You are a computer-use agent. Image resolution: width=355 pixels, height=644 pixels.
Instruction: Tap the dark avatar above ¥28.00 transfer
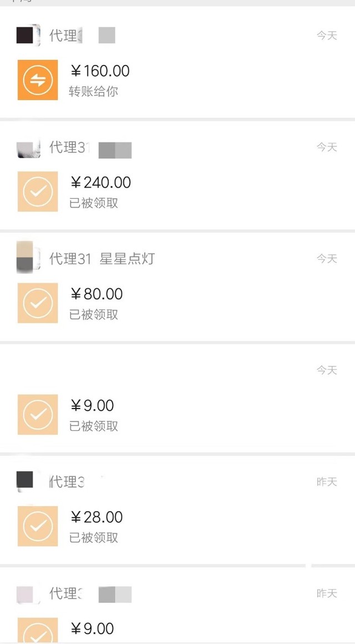tap(26, 481)
